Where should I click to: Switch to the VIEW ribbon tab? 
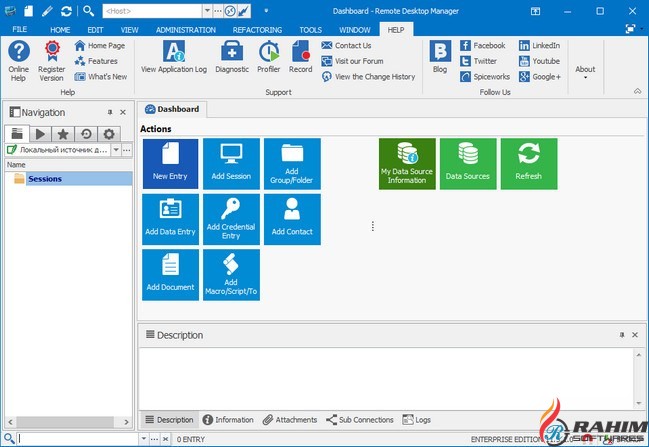tap(130, 30)
